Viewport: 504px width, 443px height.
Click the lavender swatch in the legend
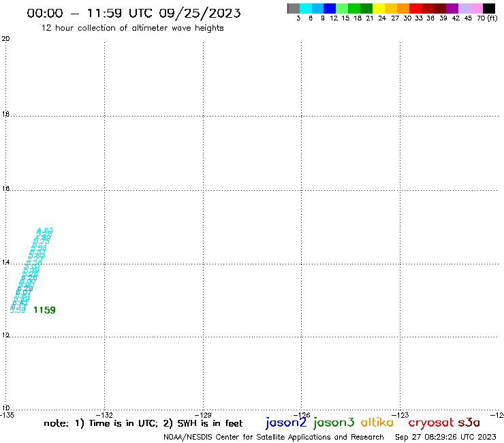tap(464, 9)
